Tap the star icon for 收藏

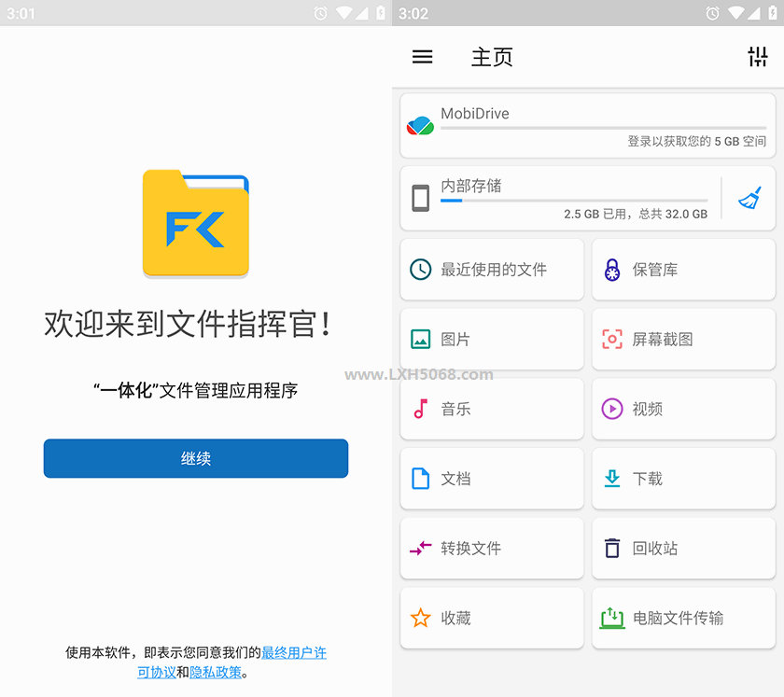coord(421,618)
